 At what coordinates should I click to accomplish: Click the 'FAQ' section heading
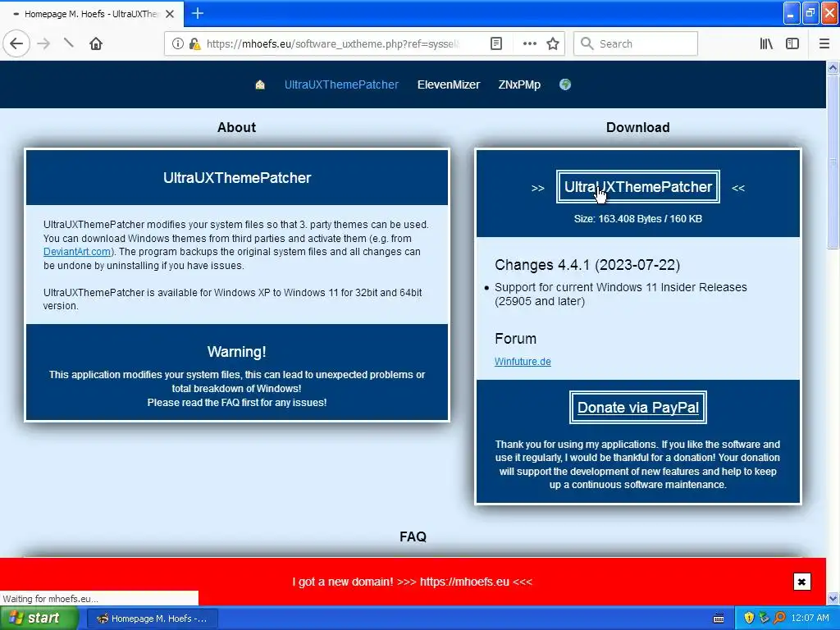tap(413, 536)
